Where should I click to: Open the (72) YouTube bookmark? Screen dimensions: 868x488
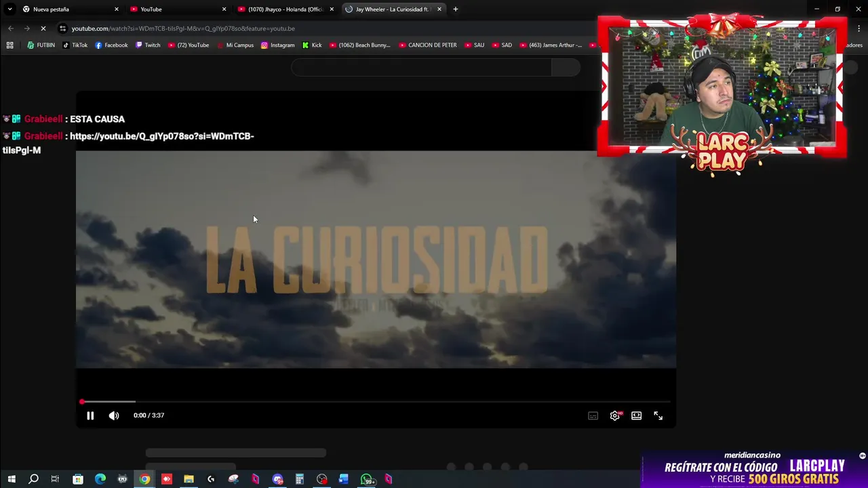point(188,45)
